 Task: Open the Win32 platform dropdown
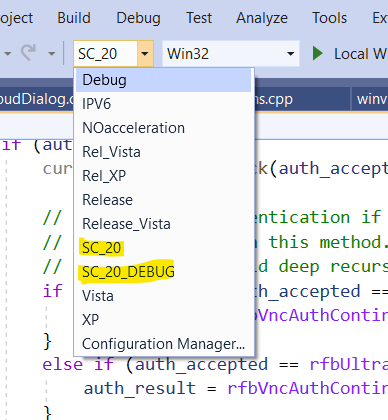tap(231, 54)
